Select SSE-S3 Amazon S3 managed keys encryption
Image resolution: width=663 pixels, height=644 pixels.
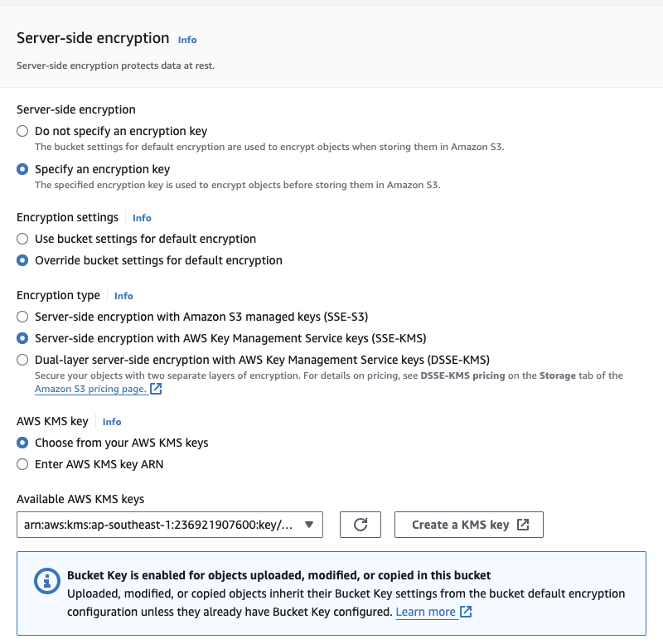[22, 317]
